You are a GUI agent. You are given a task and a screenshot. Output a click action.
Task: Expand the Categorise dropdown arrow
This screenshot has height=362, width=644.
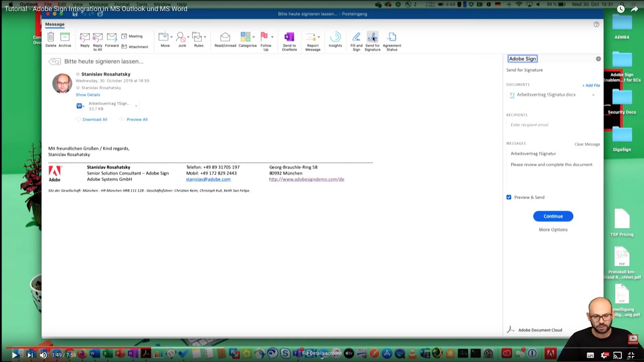point(253,37)
